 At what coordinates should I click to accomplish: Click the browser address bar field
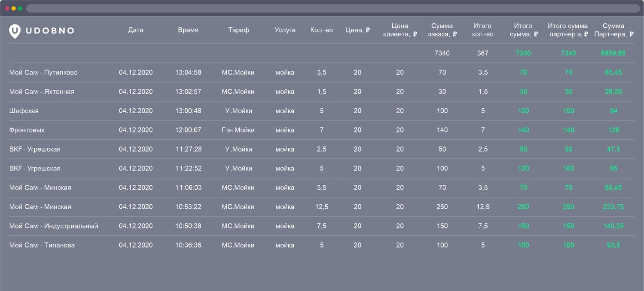(x=333, y=8)
